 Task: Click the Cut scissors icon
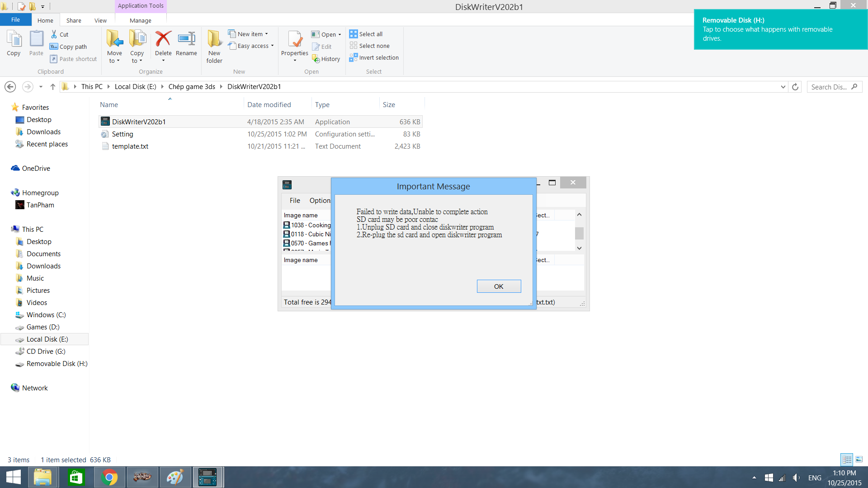[x=54, y=34]
